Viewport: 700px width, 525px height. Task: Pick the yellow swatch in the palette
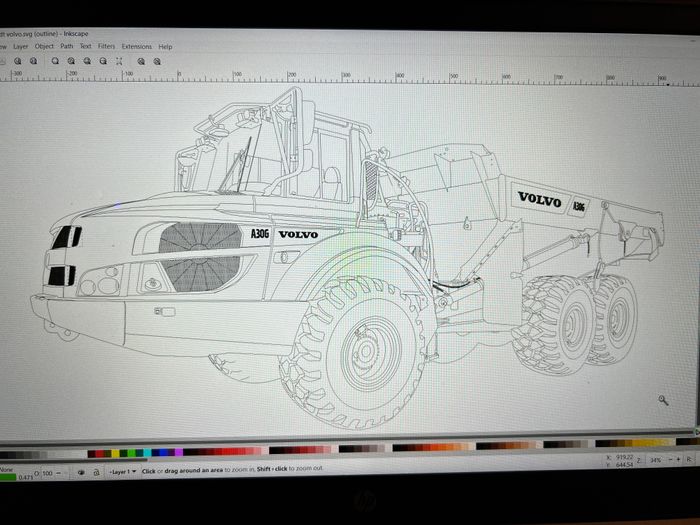[116, 453]
